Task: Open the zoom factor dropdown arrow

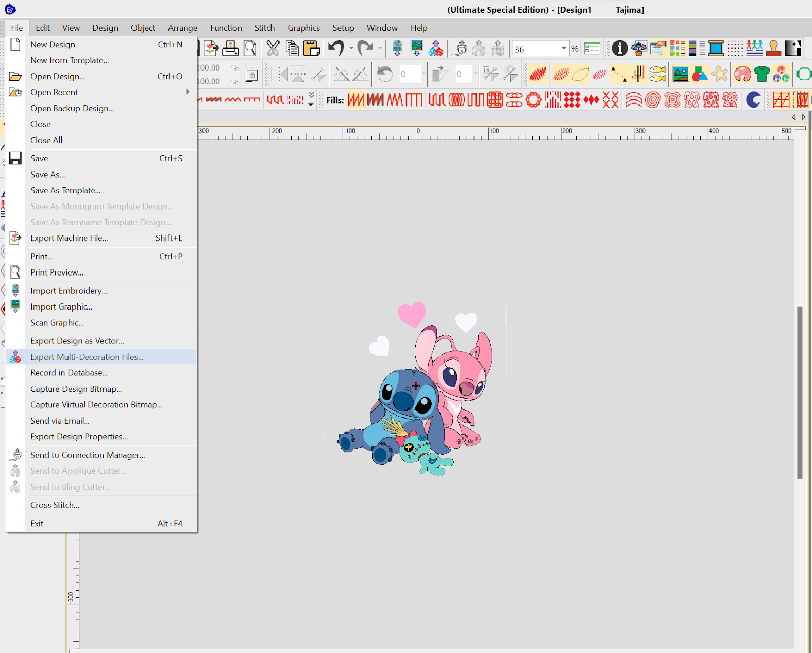Action: [x=564, y=49]
